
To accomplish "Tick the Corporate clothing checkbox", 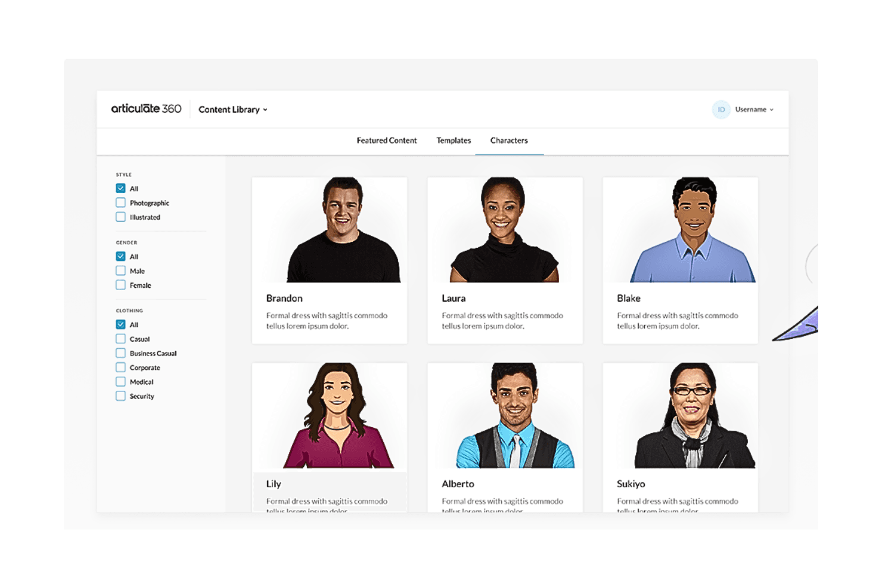I will click(x=120, y=367).
